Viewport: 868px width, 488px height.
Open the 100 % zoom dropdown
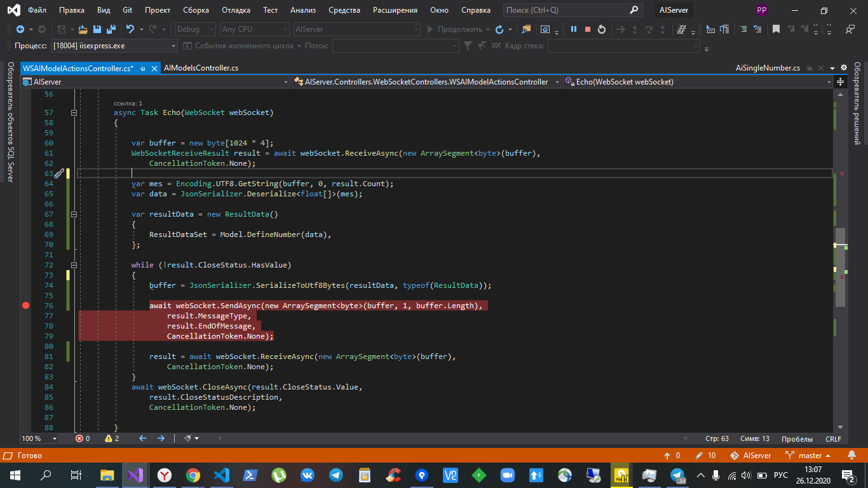[x=54, y=438]
